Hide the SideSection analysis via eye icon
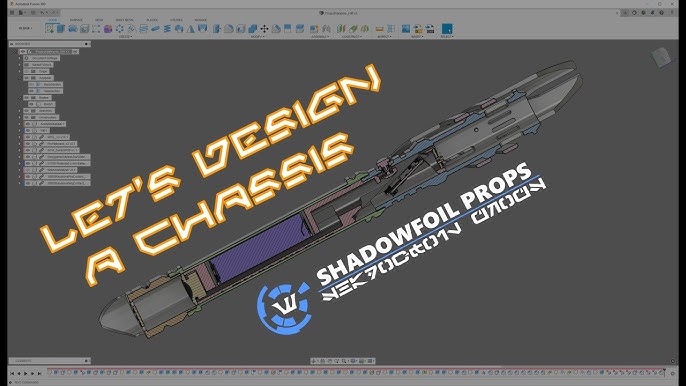 coord(32,91)
